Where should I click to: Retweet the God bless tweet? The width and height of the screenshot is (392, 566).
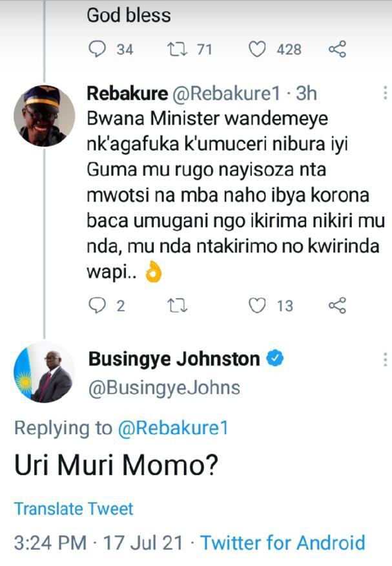pyautogui.click(x=177, y=49)
